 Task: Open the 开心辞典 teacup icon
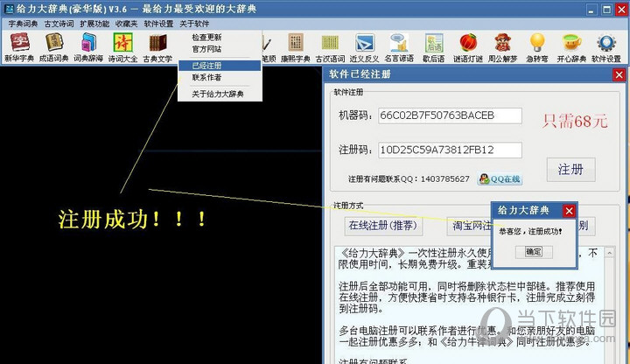point(571,47)
